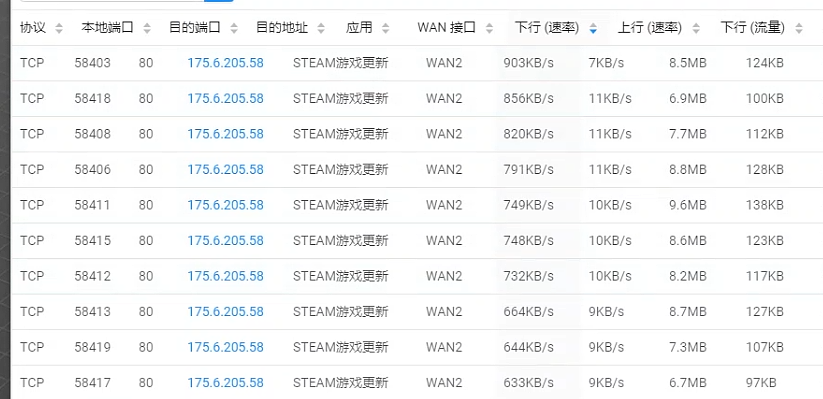Sort by 下行 (流量) column arrows
The height and width of the screenshot is (399, 823).
click(x=799, y=28)
